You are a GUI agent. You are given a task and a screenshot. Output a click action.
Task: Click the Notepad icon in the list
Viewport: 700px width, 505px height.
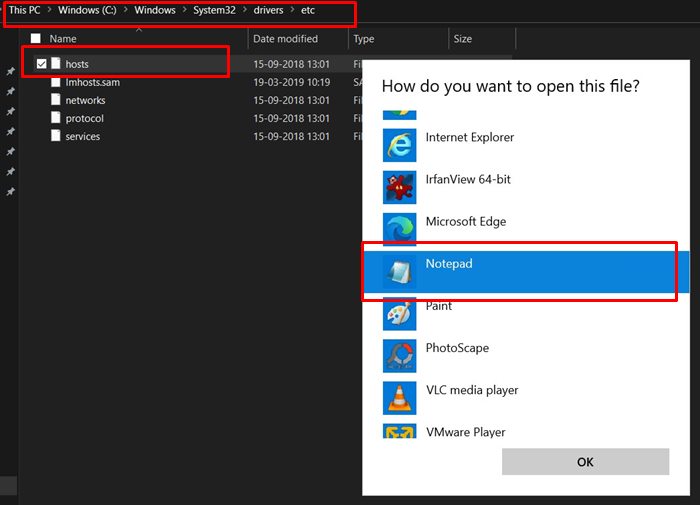(x=400, y=271)
